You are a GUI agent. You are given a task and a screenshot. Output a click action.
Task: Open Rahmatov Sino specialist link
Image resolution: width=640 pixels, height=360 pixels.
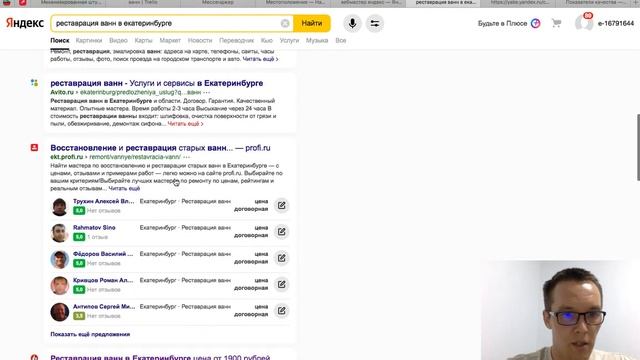coord(94,227)
